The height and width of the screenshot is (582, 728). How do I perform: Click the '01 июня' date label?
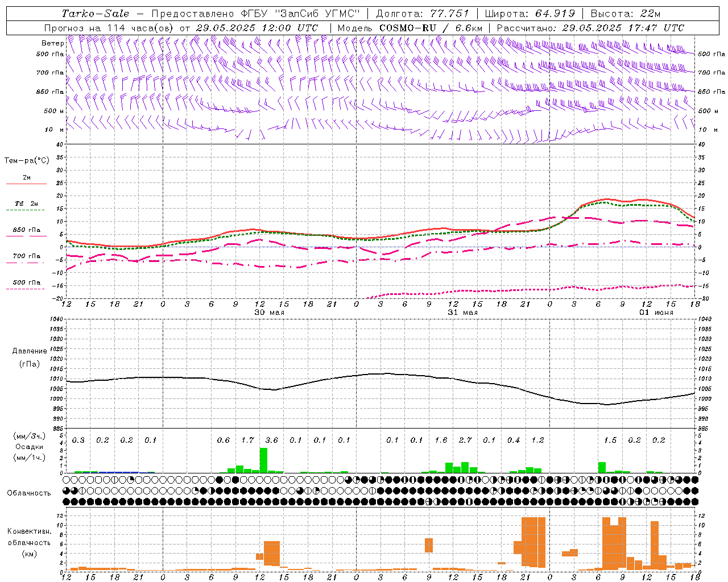(656, 312)
